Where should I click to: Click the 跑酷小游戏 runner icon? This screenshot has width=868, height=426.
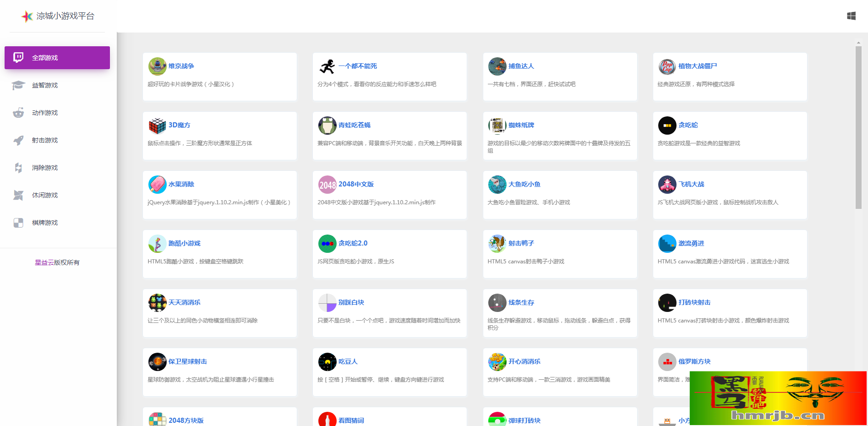157,244
